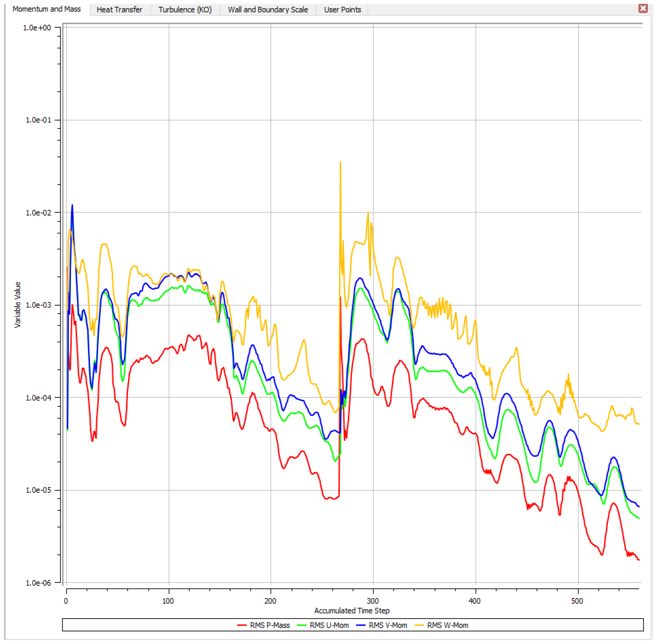662x644 pixels.
Task: Click the 1.0e-03 y-axis tick label
Action: (38, 305)
